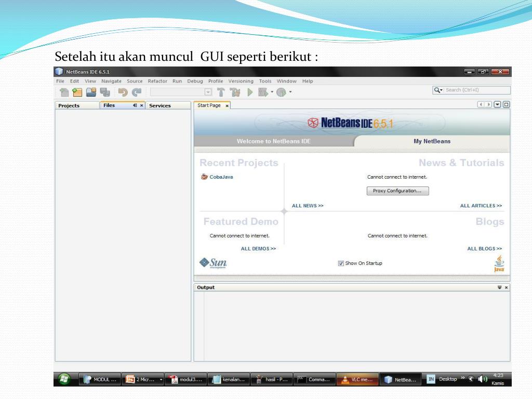The image size is (532, 399).
Task: Toggle the Show On Startup checkbox
Action: pos(341,263)
